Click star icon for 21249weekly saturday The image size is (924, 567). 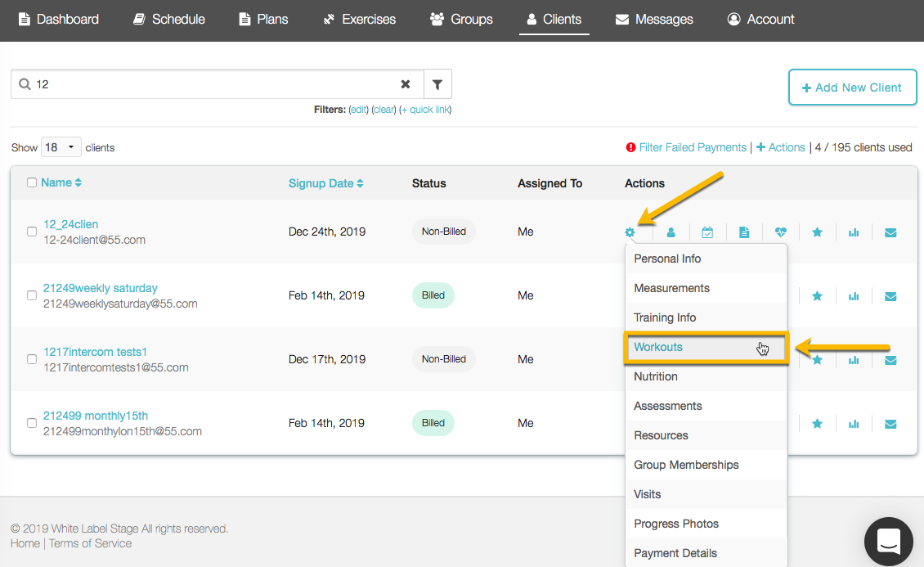coord(818,296)
